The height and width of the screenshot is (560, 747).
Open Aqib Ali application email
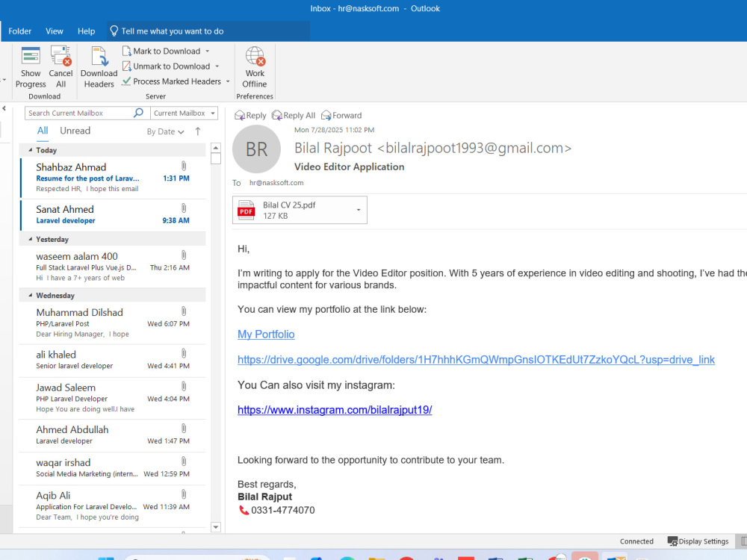[x=113, y=505]
